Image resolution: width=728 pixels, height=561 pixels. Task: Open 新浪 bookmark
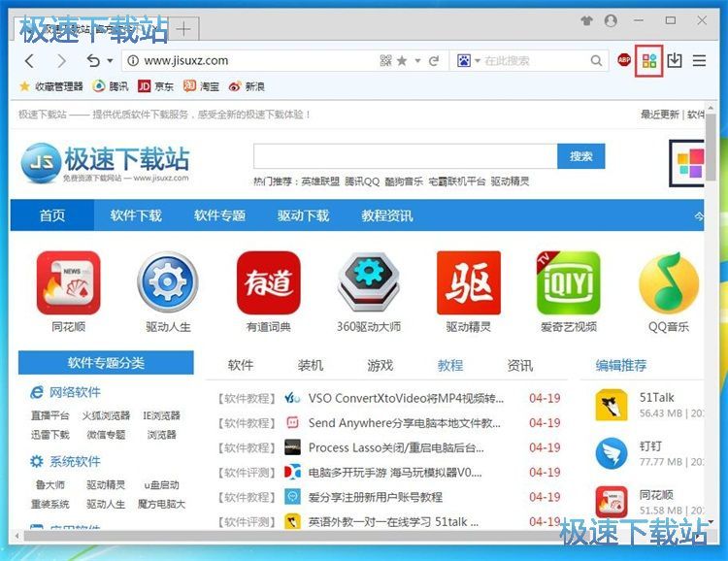[x=247, y=86]
